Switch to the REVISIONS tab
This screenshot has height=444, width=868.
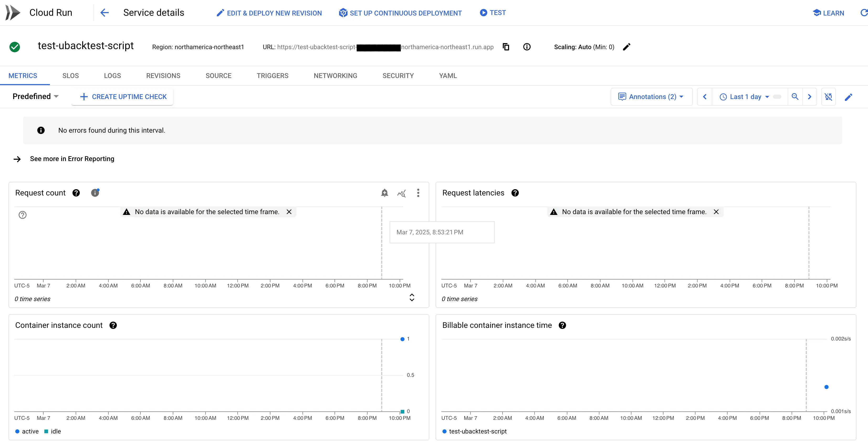pyautogui.click(x=163, y=75)
